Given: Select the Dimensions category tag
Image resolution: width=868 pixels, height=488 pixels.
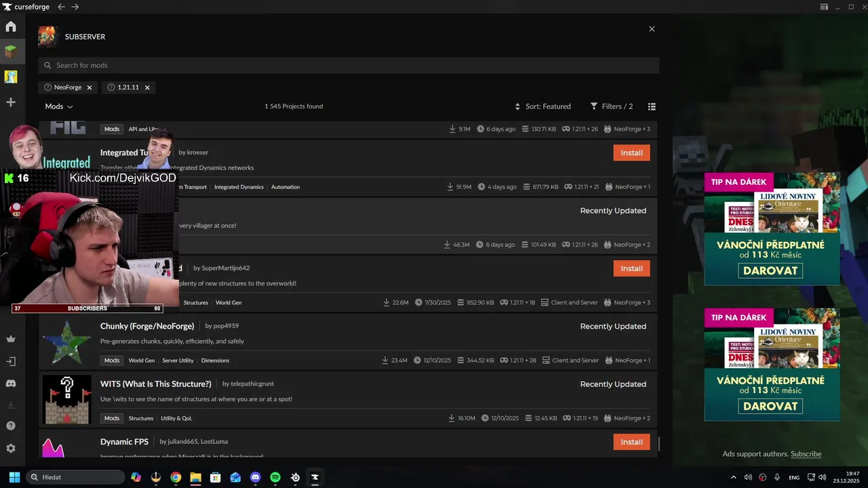Looking at the screenshot, I should click(215, 361).
